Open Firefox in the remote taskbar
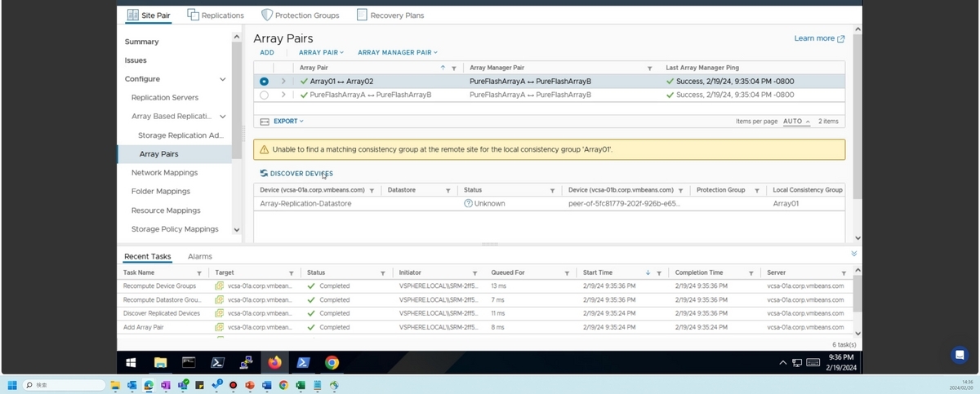The height and width of the screenshot is (394, 980). click(274, 362)
